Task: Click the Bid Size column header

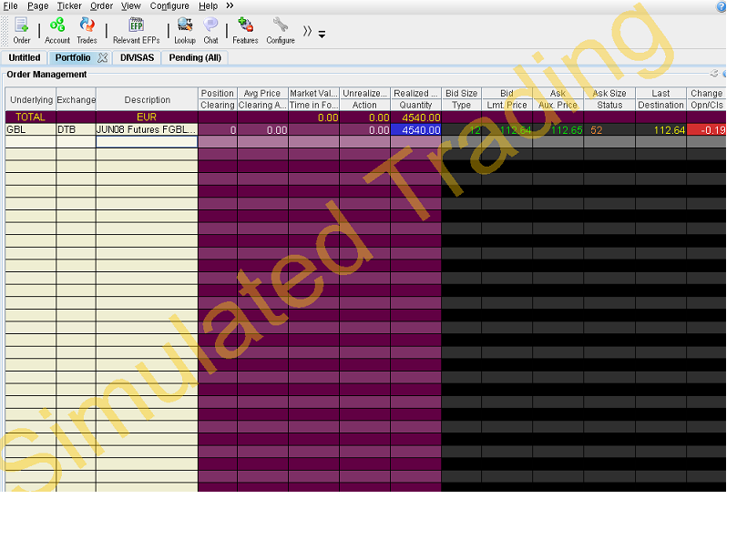Action: tap(461, 93)
